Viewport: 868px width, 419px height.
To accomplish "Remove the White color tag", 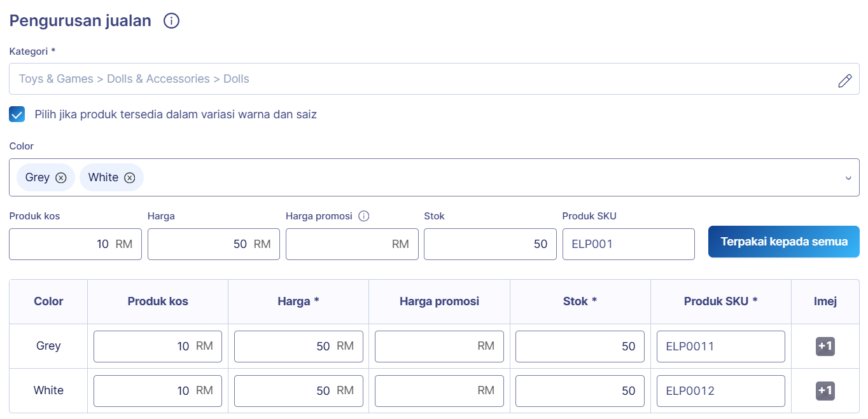I will click(130, 178).
